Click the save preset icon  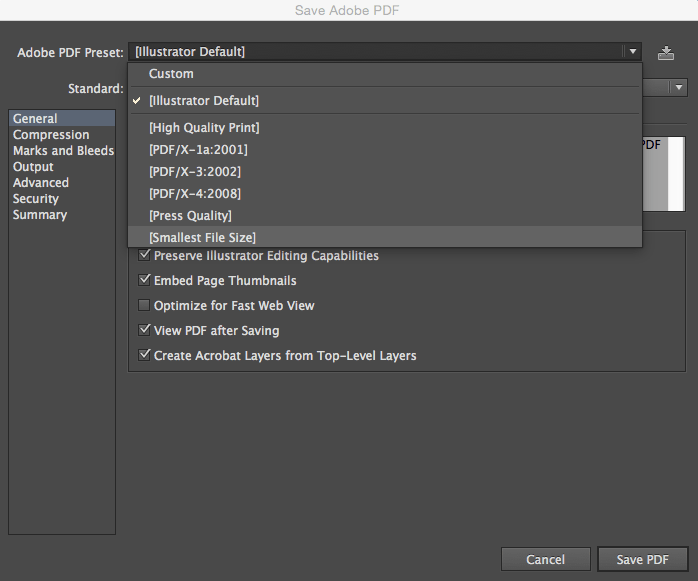click(x=666, y=53)
